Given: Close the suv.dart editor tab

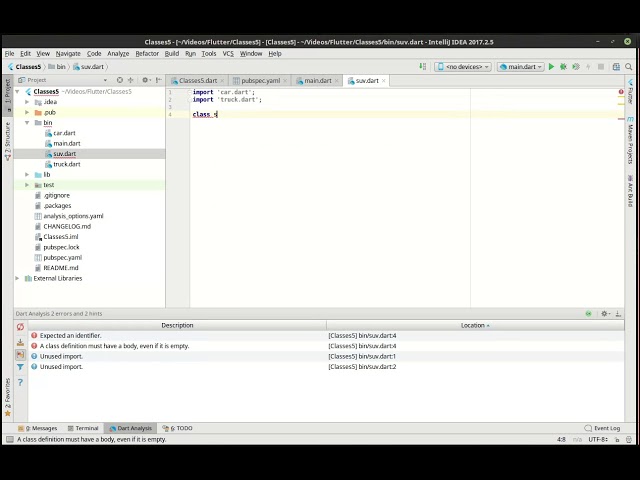Looking at the screenshot, I should (383, 81).
